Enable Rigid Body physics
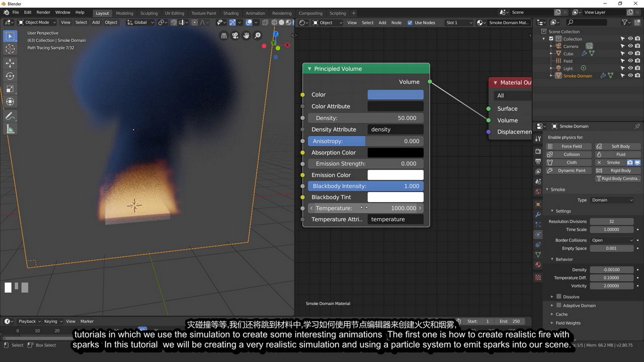This screenshot has height=362, width=644. point(617,171)
